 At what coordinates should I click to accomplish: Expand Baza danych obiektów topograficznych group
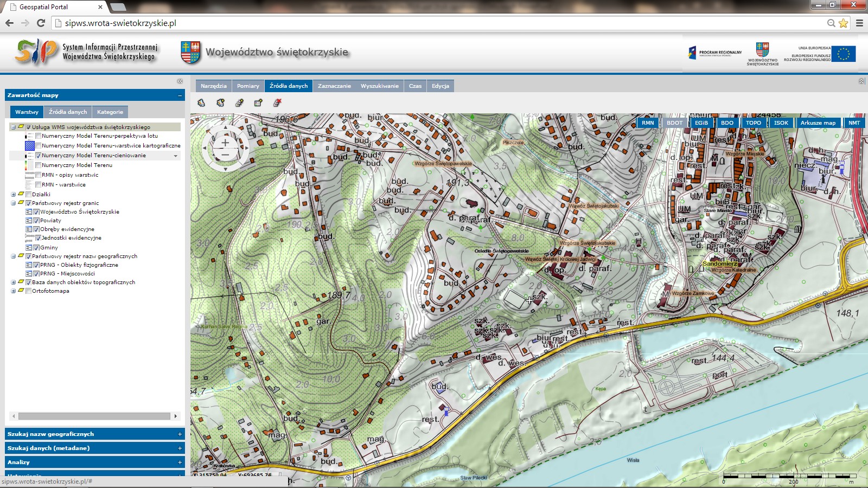click(x=14, y=282)
